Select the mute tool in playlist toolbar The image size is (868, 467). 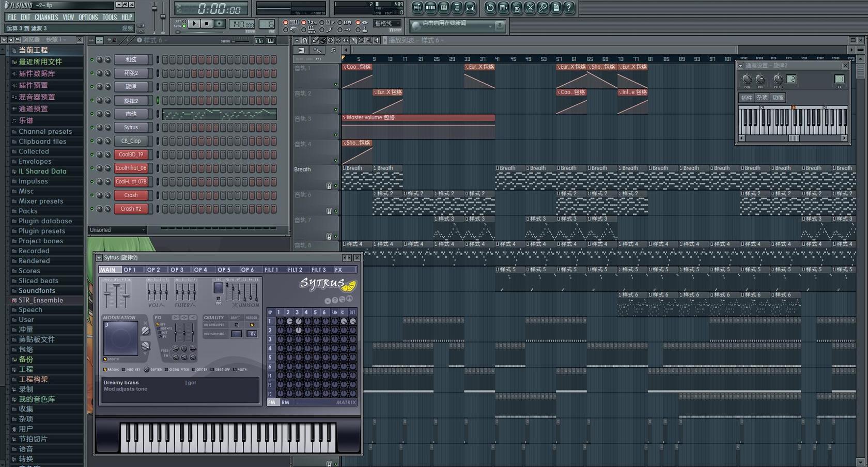(338, 40)
